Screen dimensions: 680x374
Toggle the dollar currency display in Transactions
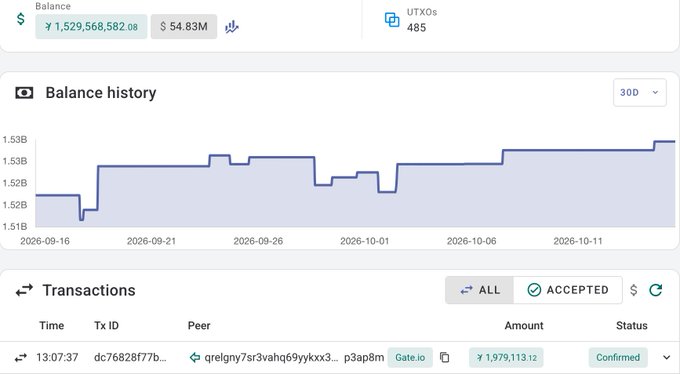pos(634,290)
